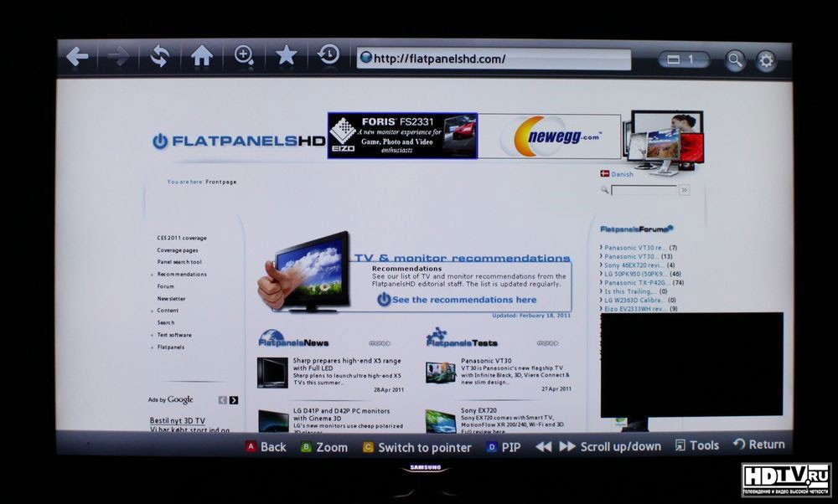Viewport: 838px width, 504px height.
Task: Open the window counter button showing 1
Action: [x=684, y=59]
